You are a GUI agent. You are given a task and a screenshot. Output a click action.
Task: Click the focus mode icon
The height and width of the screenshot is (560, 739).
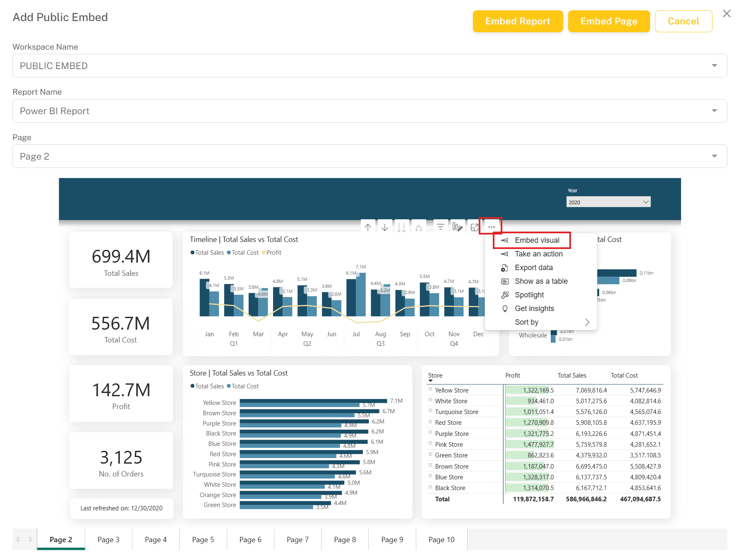point(475,227)
